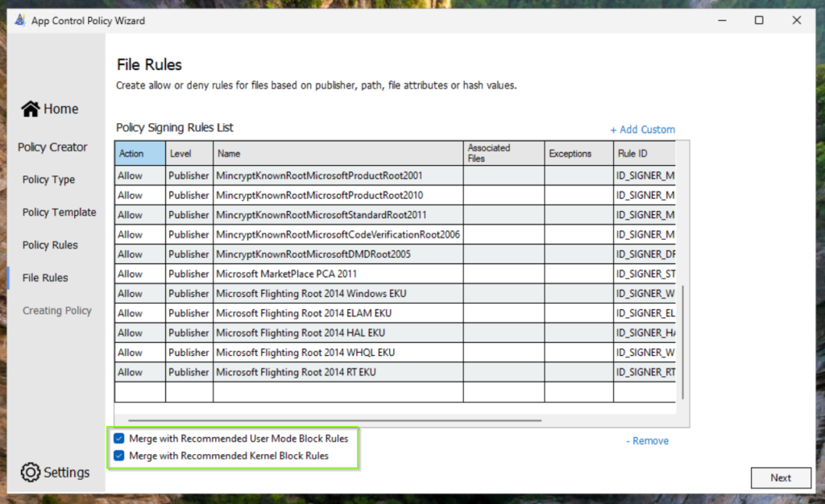This screenshot has height=504, width=825.
Task: Click the + Add Custom link
Action: tap(642, 130)
